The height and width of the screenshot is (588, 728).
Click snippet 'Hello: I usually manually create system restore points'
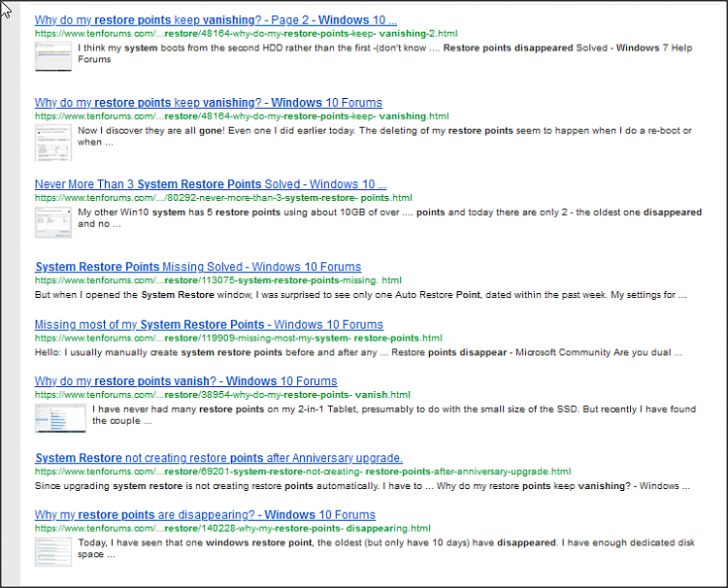point(358,352)
